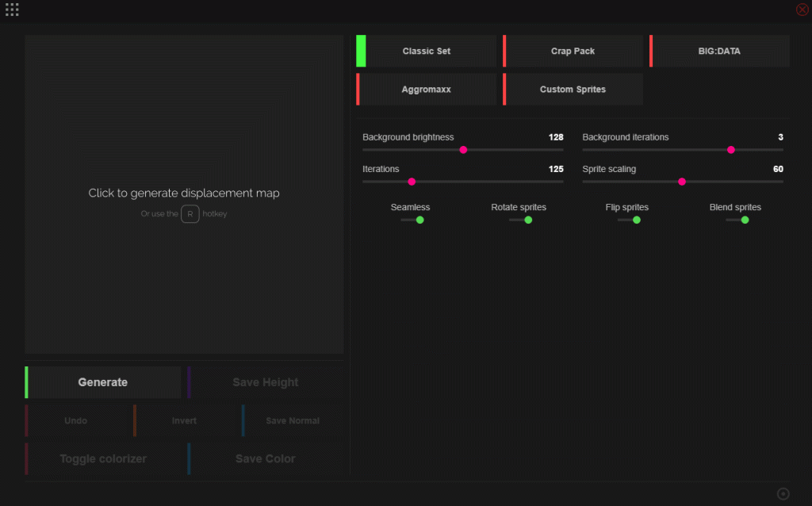The height and width of the screenshot is (506, 812).
Task: Toggle the Seamless switch
Action: pyautogui.click(x=412, y=220)
